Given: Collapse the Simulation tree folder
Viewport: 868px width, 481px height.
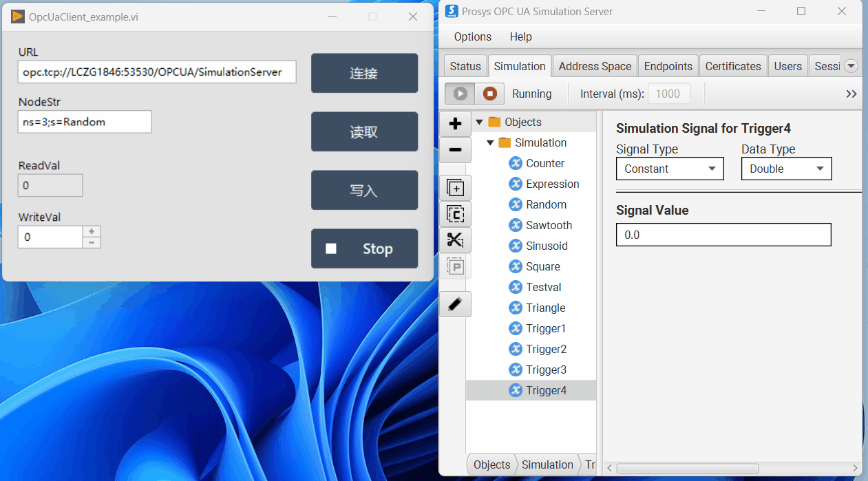Looking at the screenshot, I should pos(490,142).
